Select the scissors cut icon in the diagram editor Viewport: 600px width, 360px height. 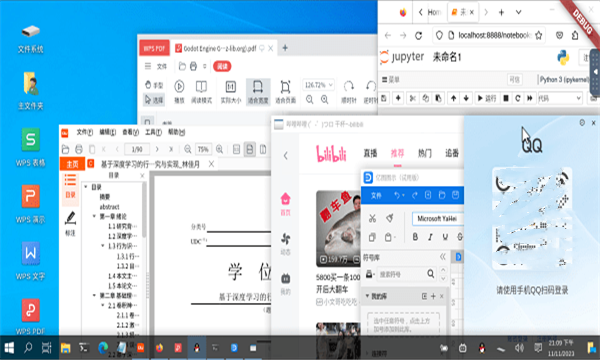pyautogui.click(x=372, y=218)
